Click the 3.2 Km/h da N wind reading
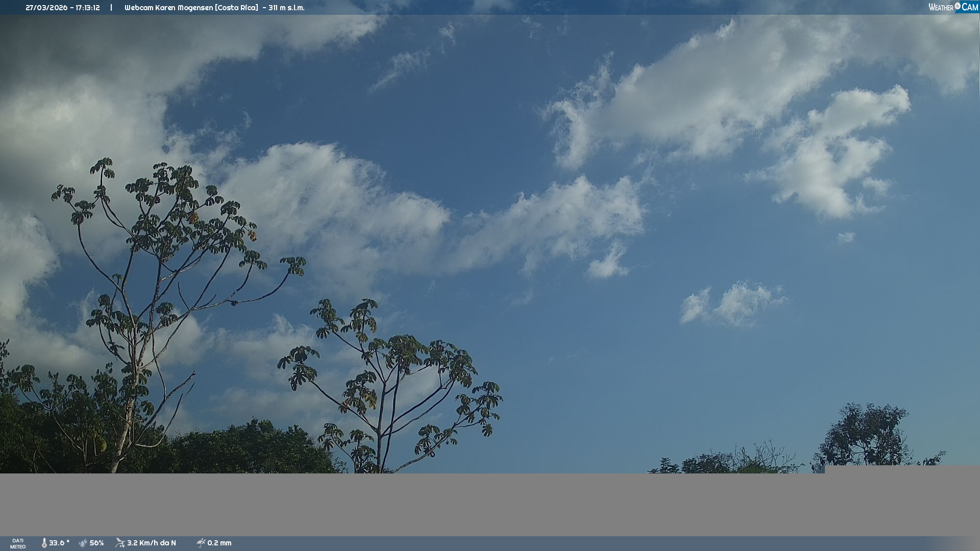Screen dimensions: 980x551 tap(151, 543)
